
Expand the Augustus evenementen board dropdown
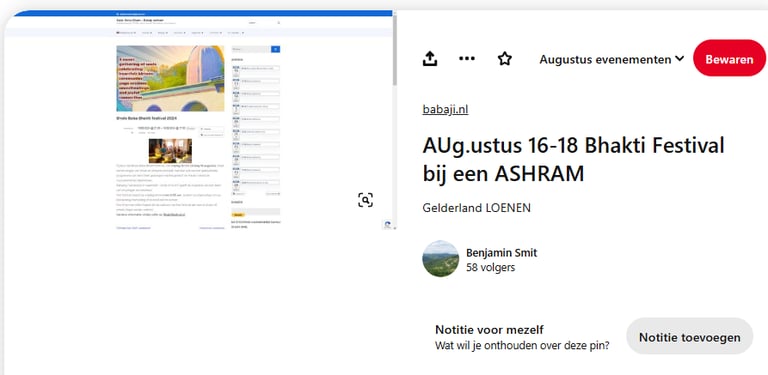[x=612, y=59]
